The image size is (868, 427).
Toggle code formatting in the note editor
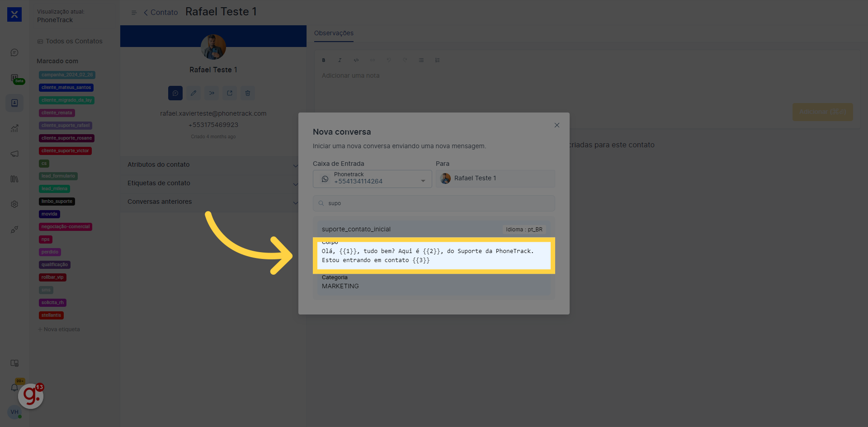356,60
